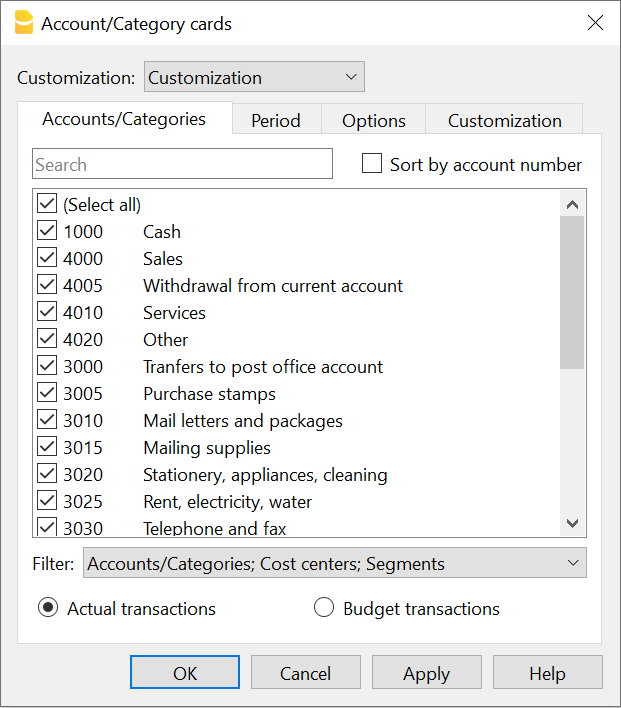
Task: Click the 'Mailing supplies' text
Action: (x=207, y=448)
